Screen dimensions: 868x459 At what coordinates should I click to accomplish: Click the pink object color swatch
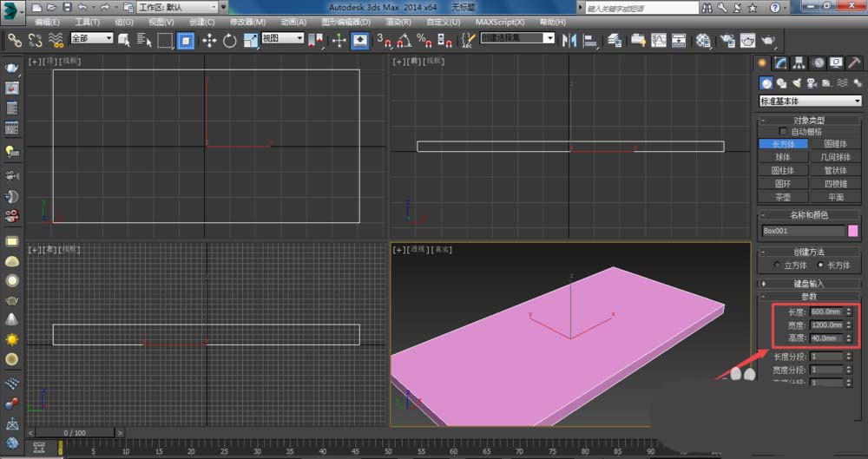pyautogui.click(x=853, y=231)
